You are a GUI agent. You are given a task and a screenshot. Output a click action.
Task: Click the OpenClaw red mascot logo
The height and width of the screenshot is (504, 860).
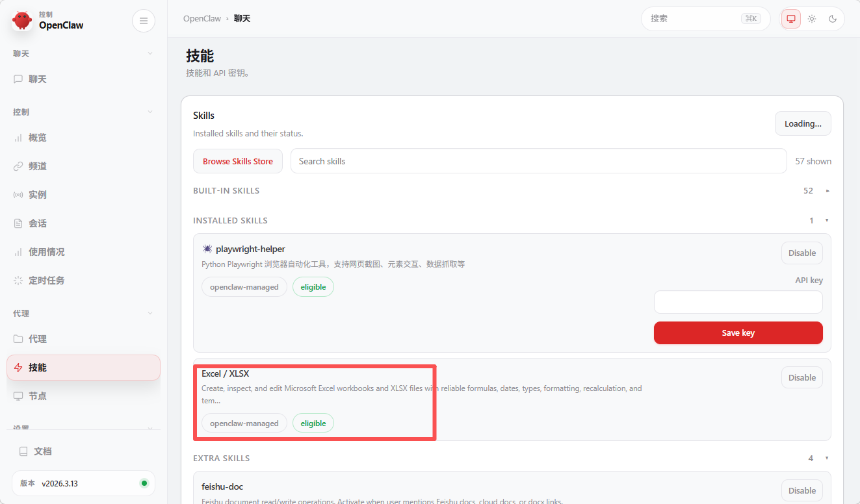click(x=22, y=21)
